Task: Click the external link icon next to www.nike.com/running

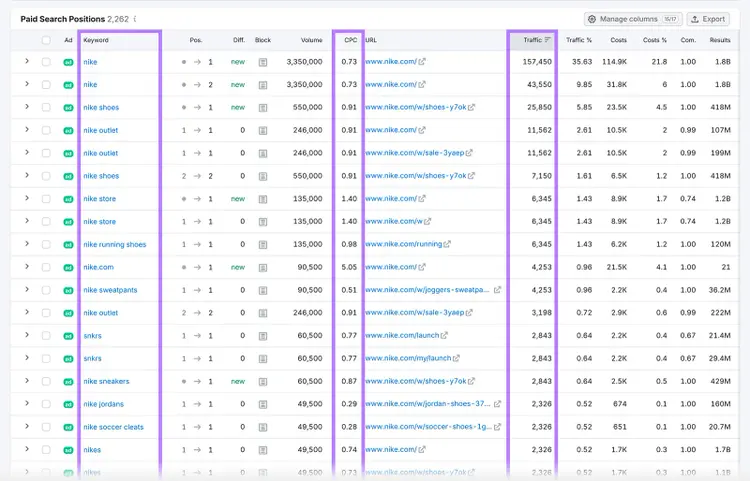Action: 447,244
